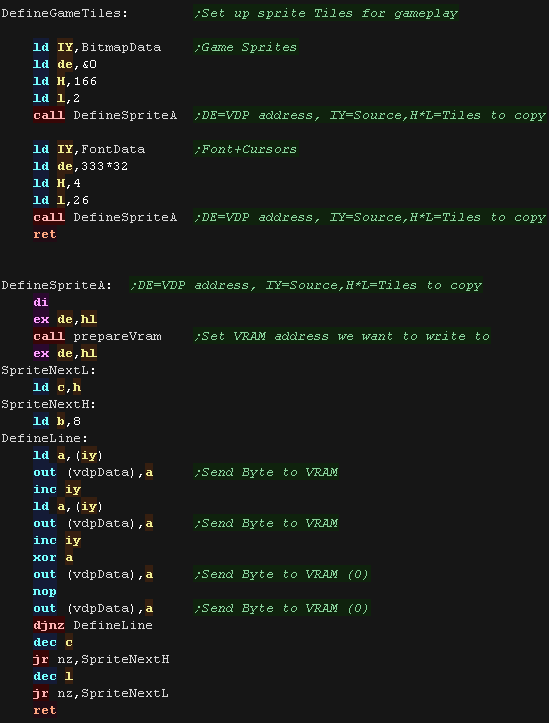The width and height of the screenshot is (549, 723).
Task: Click the 'ld de,333*32' line
Action: 81,166
